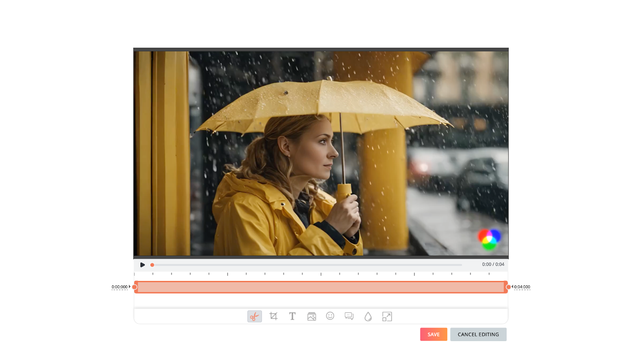Image resolution: width=642 pixels, height=364 pixels.
Task: Edit the 0:00:000 start time field
Action: (x=120, y=287)
